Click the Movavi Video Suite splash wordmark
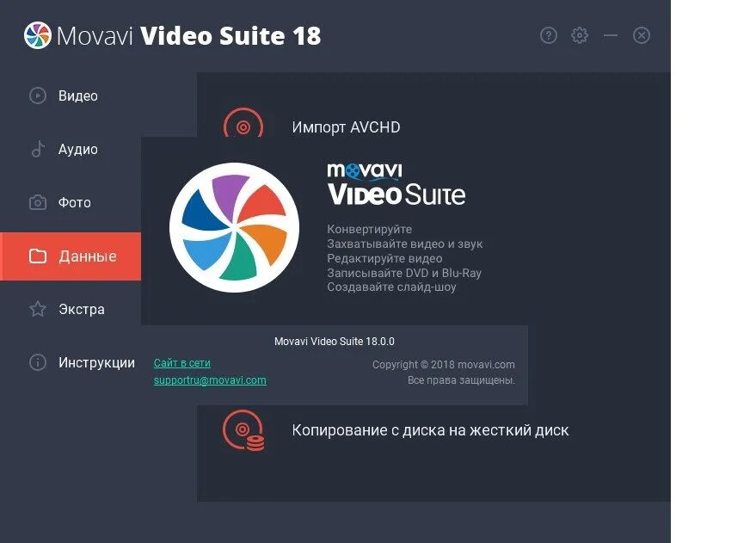The image size is (756, 543). pyautogui.click(x=396, y=184)
